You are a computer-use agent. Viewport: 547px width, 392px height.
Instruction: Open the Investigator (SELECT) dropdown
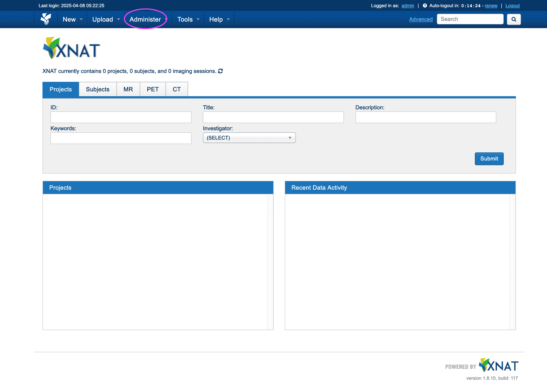coord(249,138)
